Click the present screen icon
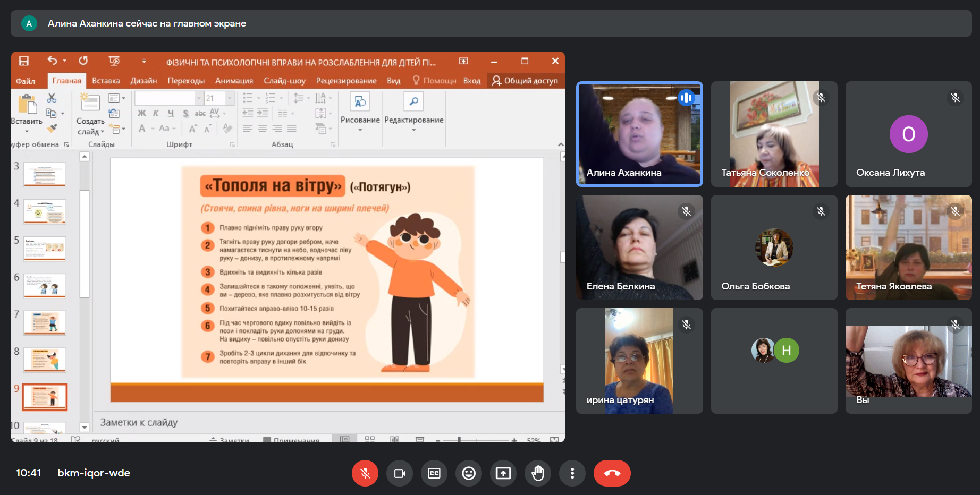 click(503, 473)
